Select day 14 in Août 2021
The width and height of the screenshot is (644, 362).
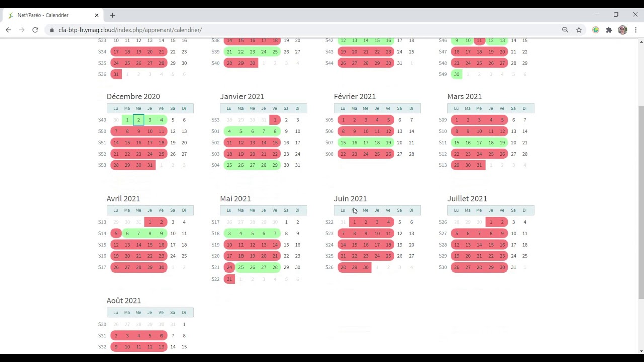pyautogui.click(x=173, y=347)
